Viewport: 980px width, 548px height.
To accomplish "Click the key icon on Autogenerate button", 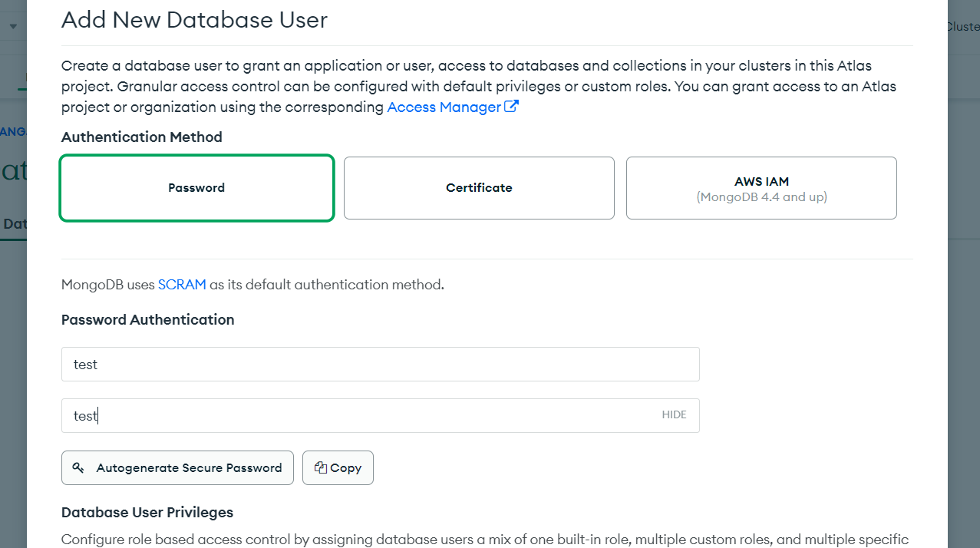I will point(78,468).
